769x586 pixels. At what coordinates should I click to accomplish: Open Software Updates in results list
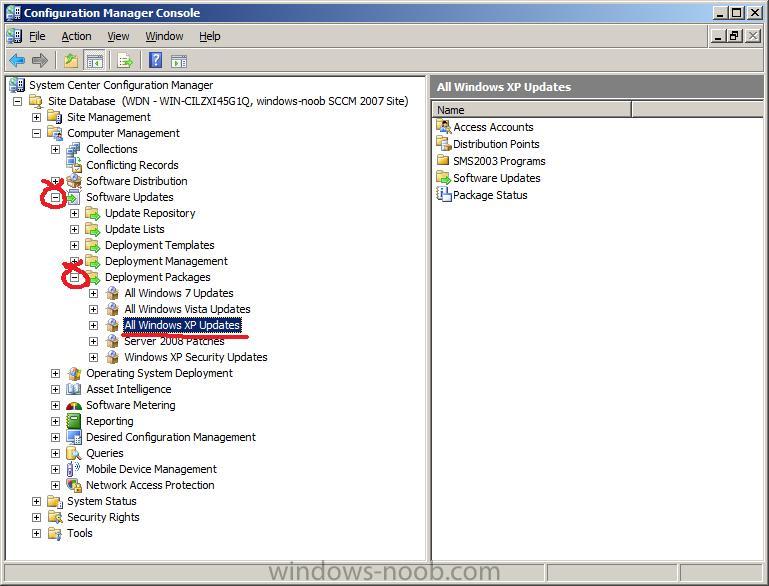pyautogui.click(x=496, y=178)
